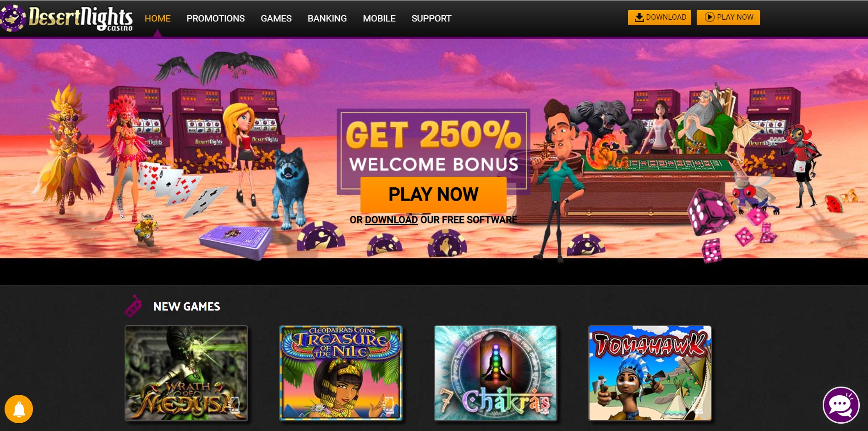Open the 7 Chakras game thumbnail

point(496,373)
